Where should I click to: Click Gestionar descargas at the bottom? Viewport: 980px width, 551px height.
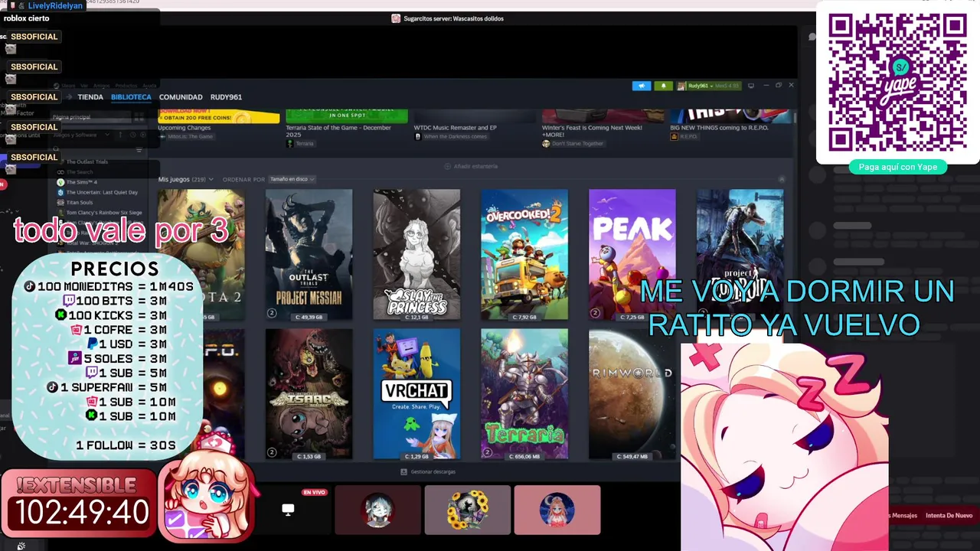click(428, 471)
